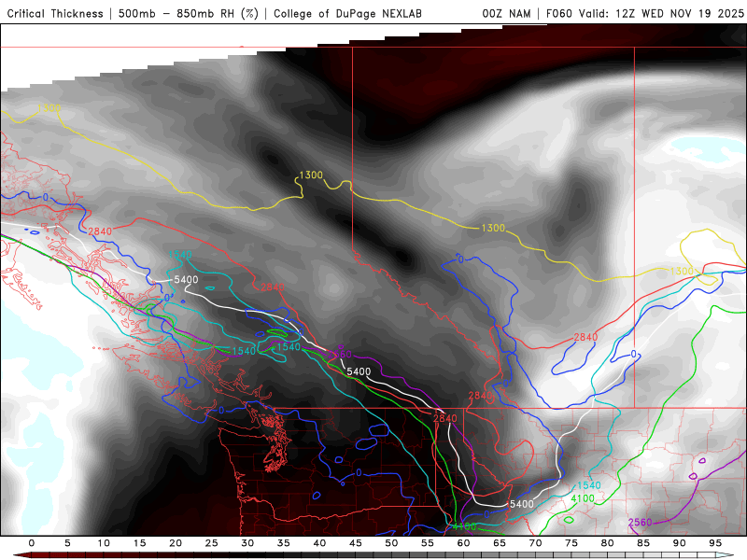
Task: Click the colorbar tick label '70'
Action: [535, 543]
